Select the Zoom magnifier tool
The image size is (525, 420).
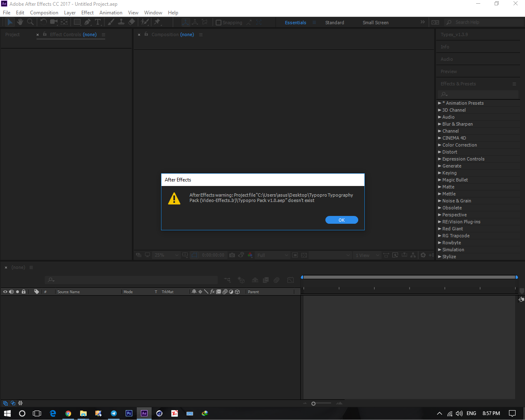[30, 22]
